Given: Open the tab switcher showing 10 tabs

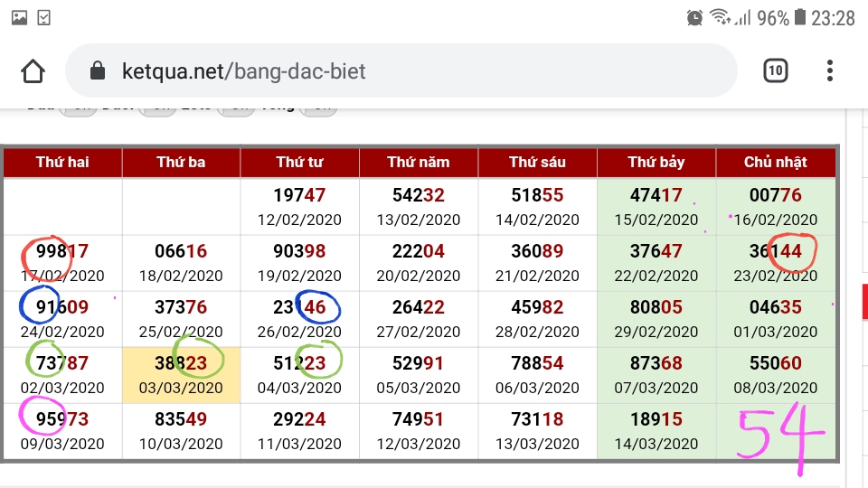Looking at the screenshot, I should coord(775,70).
